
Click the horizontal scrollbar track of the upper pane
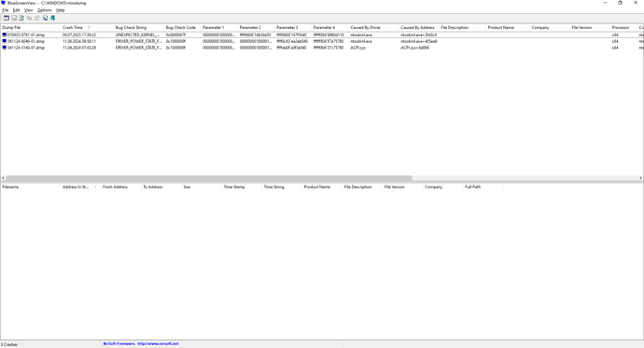(x=525, y=178)
